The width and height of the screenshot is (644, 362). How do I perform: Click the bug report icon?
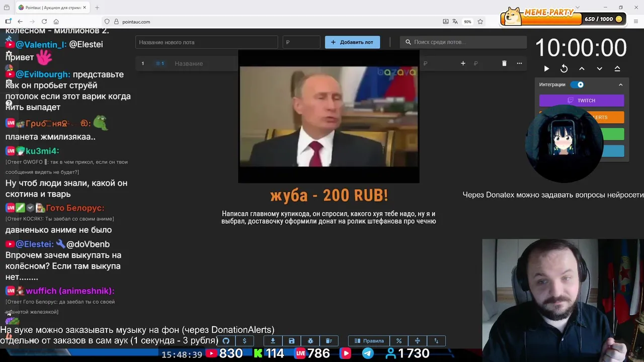310,341
